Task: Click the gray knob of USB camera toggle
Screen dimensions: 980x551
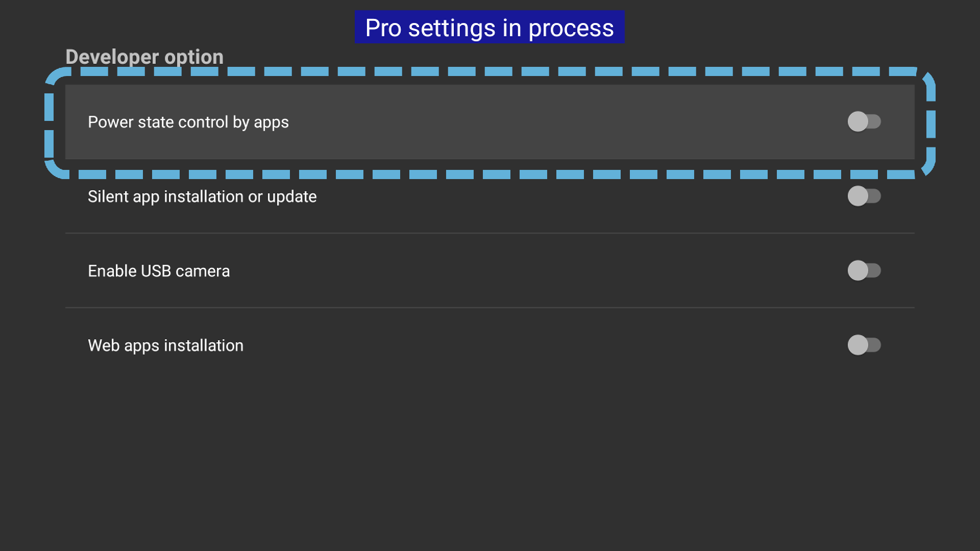Action: click(858, 270)
